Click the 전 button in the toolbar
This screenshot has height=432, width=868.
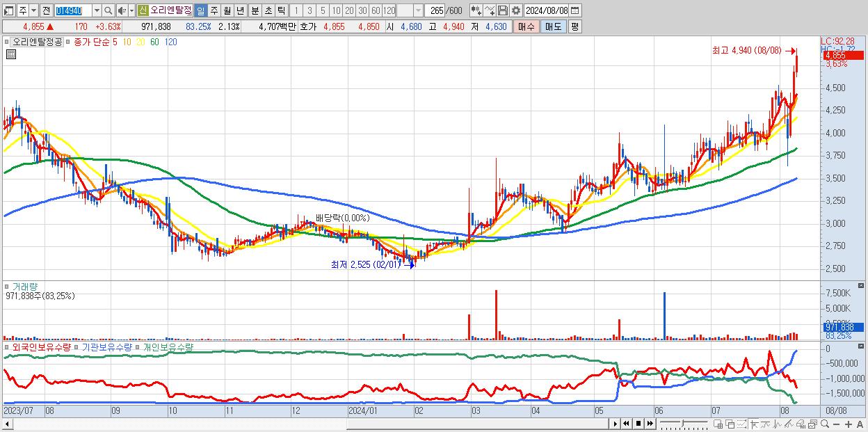pos(46,10)
